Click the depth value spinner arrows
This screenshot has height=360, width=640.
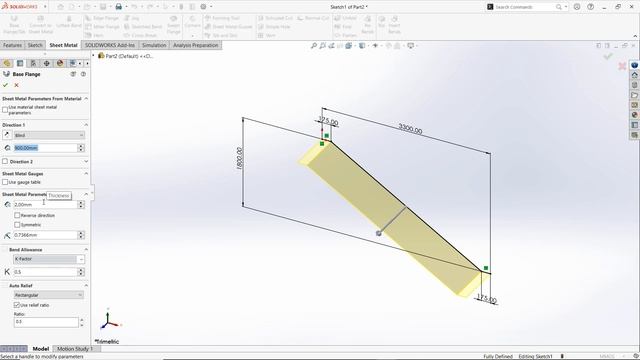[81, 148]
